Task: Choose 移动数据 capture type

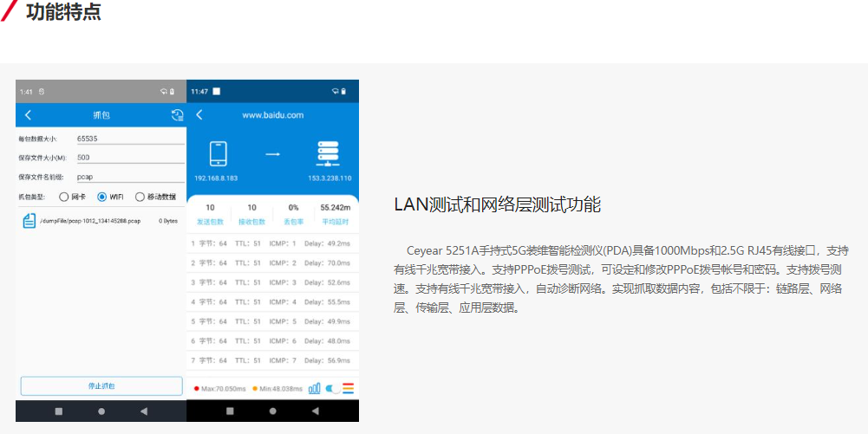Action: pos(140,197)
